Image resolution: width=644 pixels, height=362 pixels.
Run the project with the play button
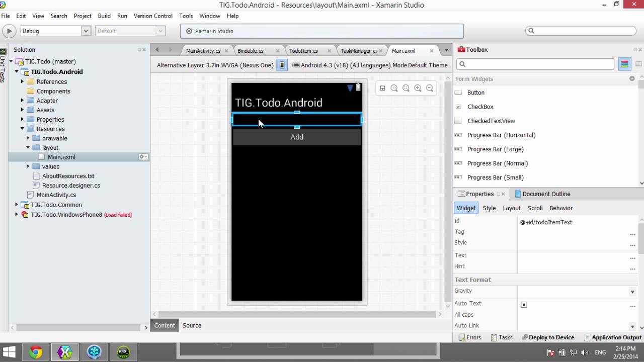(9, 31)
